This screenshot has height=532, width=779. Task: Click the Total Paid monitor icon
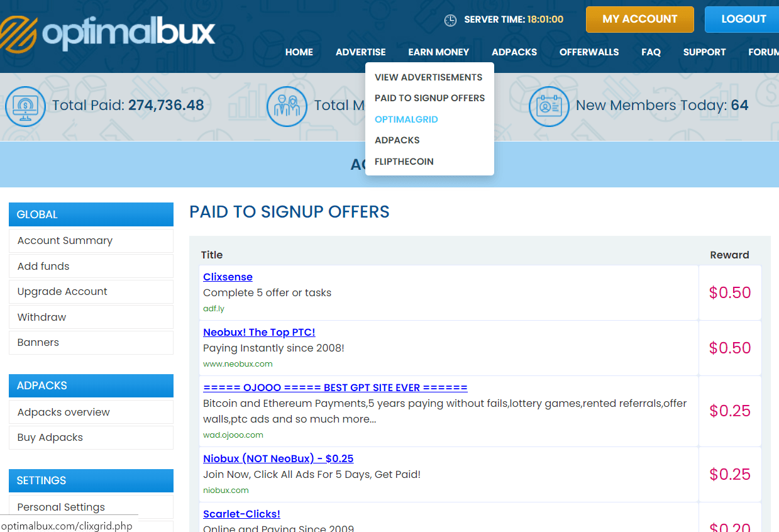click(25, 106)
